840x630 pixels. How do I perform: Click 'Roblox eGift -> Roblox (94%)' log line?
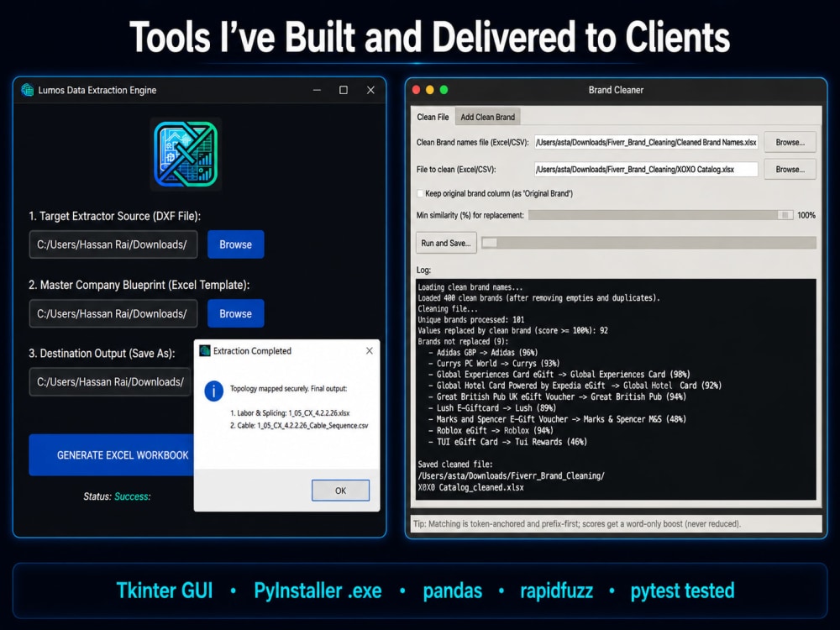pyautogui.click(x=491, y=430)
